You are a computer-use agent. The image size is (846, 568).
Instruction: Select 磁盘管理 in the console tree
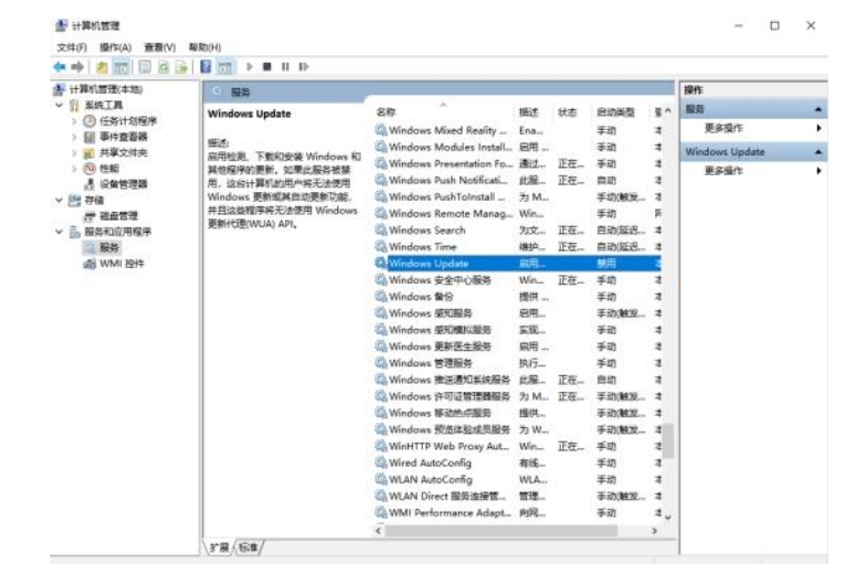pyautogui.click(x=118, y=216)
